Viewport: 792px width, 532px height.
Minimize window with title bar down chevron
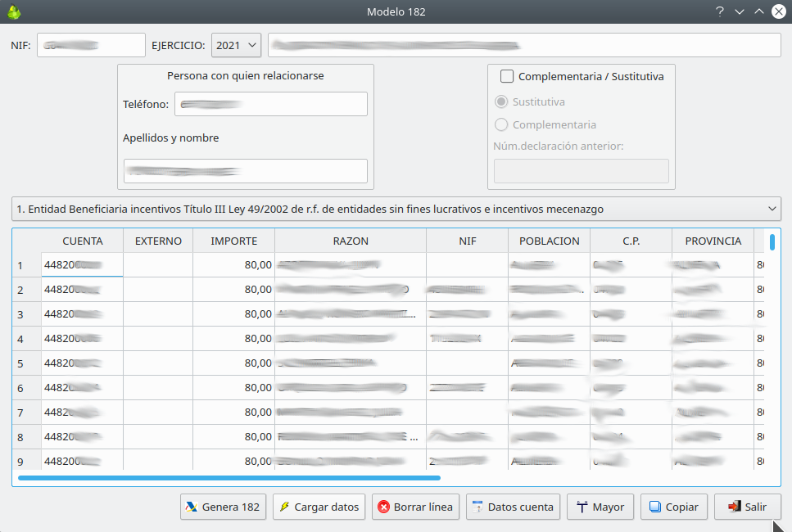coord(740,11)
